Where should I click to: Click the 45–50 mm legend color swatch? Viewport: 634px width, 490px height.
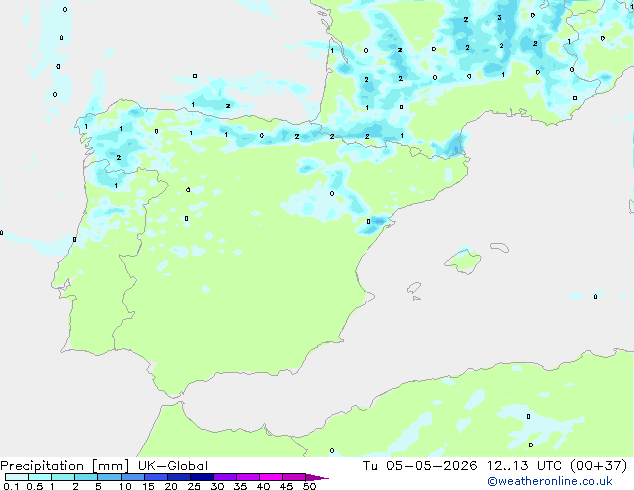294,477
